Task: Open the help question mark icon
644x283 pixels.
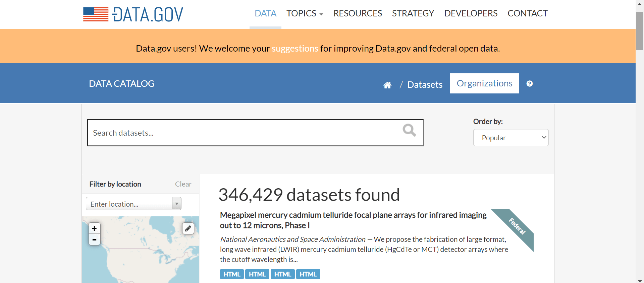Action: 530,84
